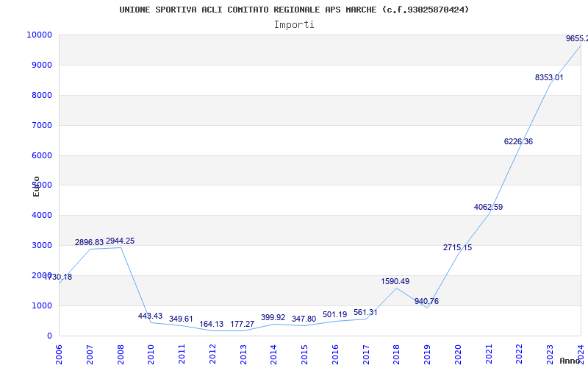The image size is (588, 368).
Task: Click the x-axis year 2006
Action: [x=59, y=355]
